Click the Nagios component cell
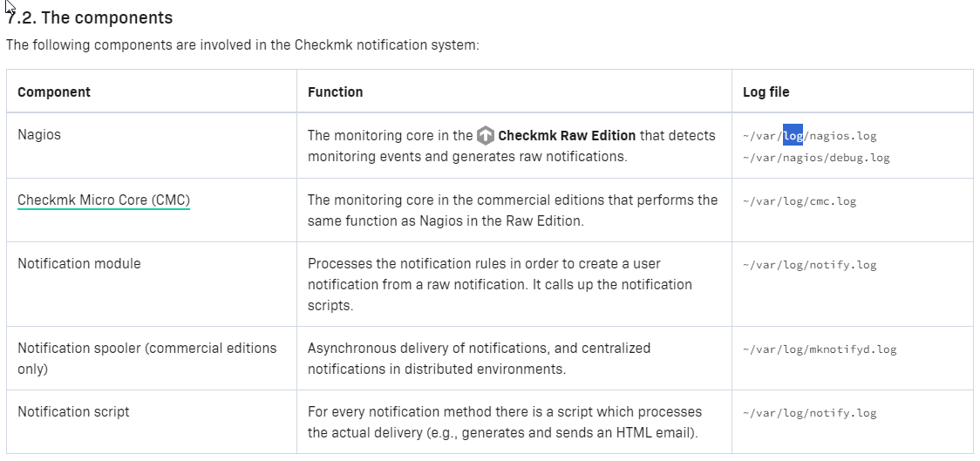 click(39, 135)
